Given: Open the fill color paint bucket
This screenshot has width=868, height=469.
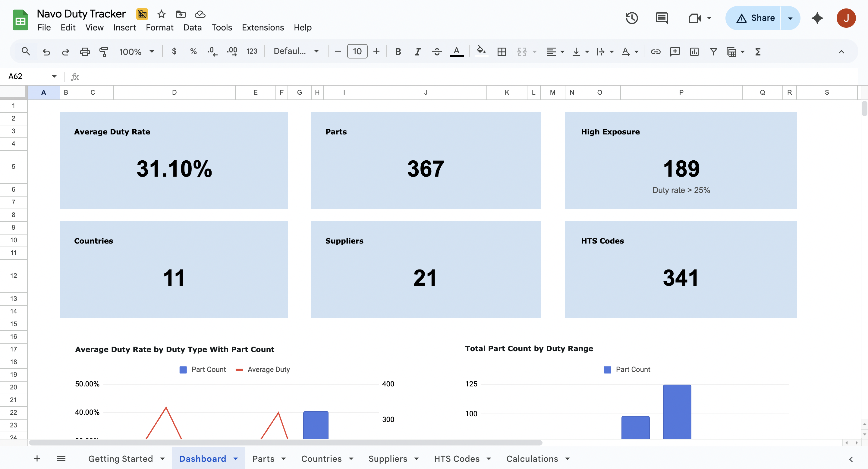Looking at the screenshot, I should 481,52.
